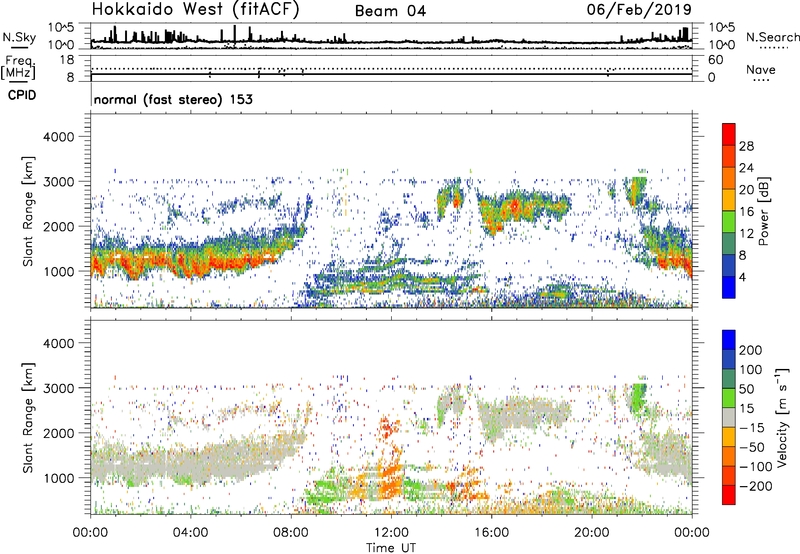The height and width of the screenshot is (554, 800).
Task: Click the '16:00' time axis tick label
Action: pyautogui.click(x=491, y=533)
